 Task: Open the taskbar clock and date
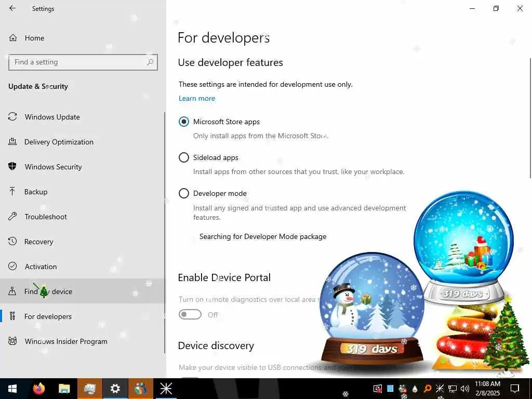(x=487, y=389)
